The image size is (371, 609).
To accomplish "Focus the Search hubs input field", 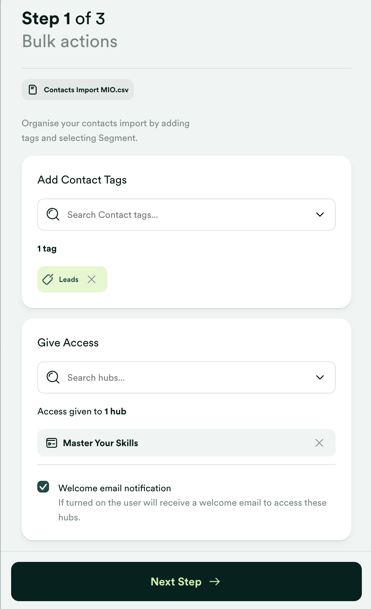I will pos(186,377).
